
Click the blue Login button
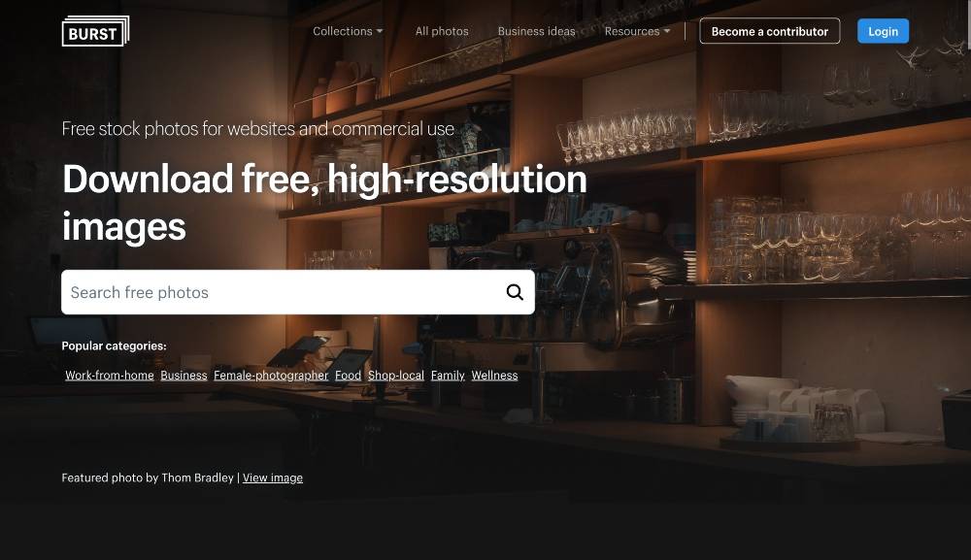click(883, 31)
